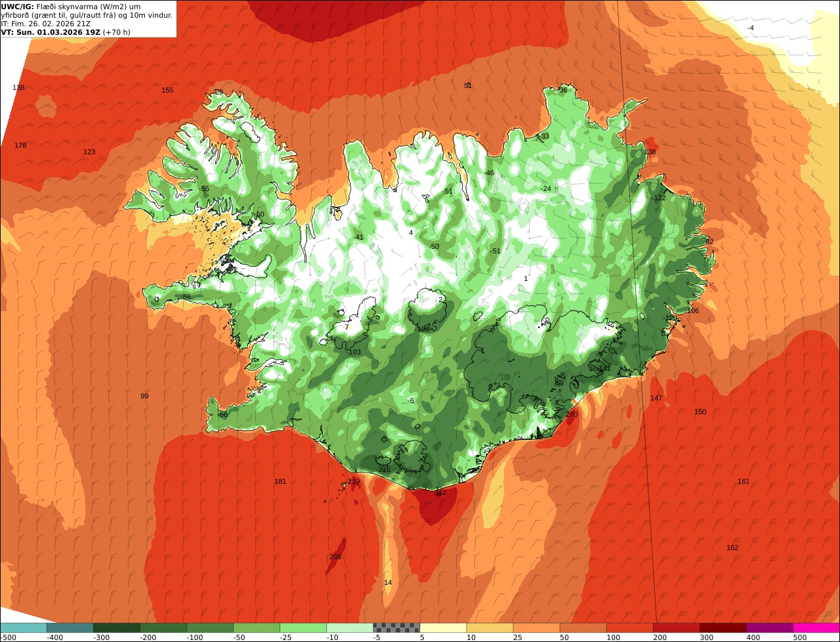Click the 155 value on the map
Image resolution: width=840 pixels, height=642 pixels.
tap(167, 90)
